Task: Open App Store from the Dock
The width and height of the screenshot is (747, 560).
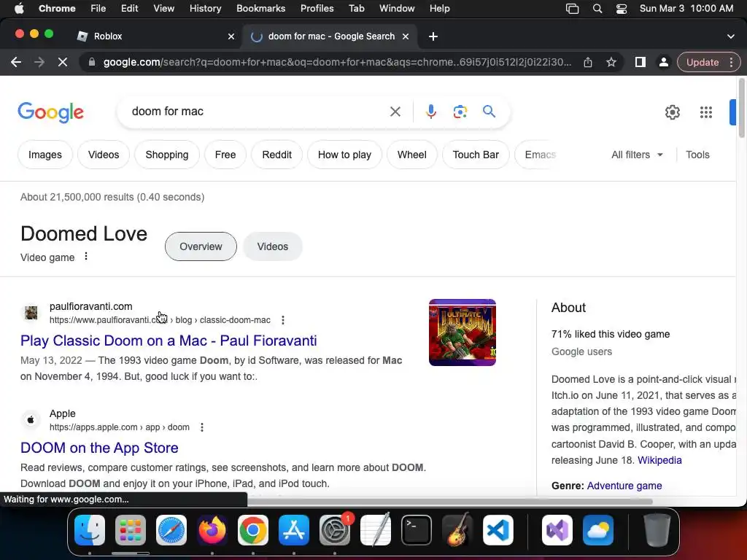Action: click(x=293, y=530)
